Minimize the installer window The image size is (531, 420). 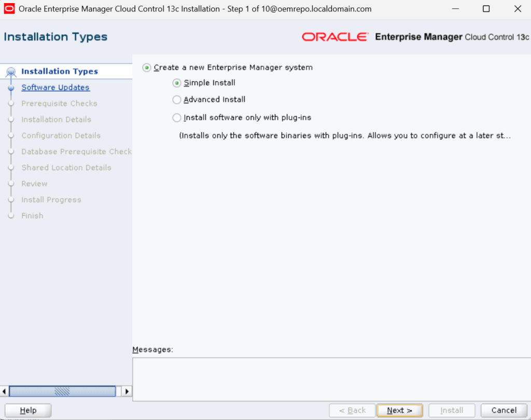coord(455,9)
